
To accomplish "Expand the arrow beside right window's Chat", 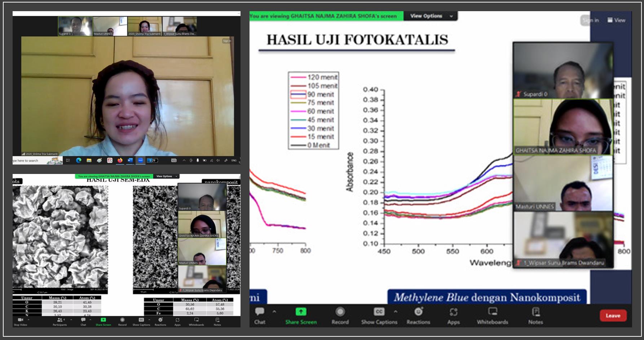I will coord(274,312).
